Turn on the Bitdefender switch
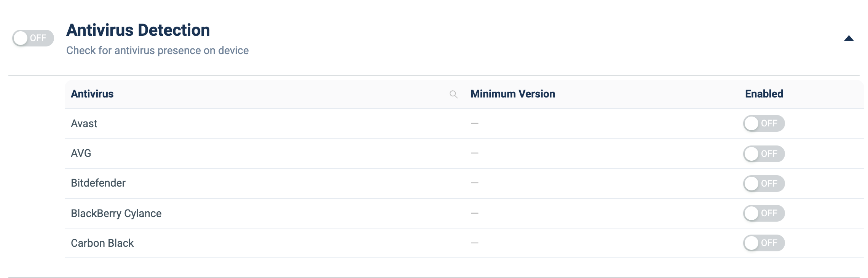868x278 pixels. (x=764, y=183)
